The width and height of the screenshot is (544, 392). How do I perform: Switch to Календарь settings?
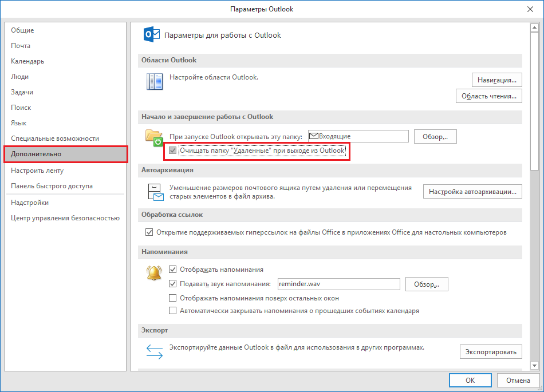point(65,61)
